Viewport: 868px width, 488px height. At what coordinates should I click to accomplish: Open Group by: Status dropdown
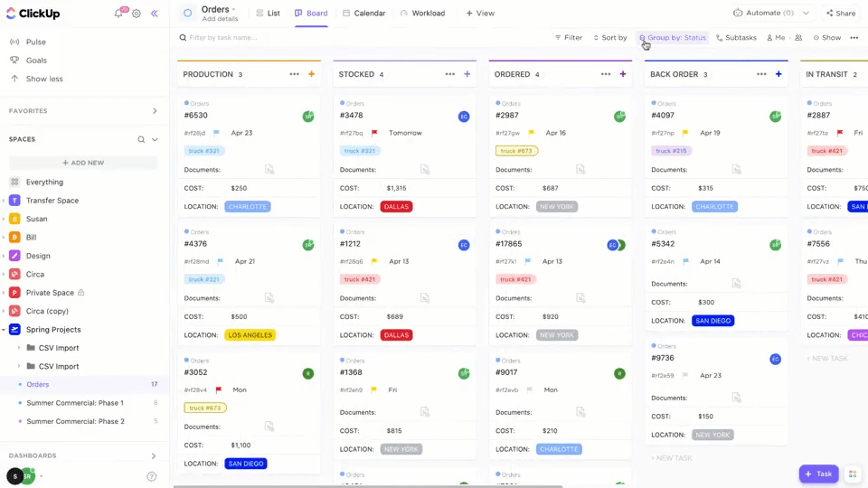(673, 38)
